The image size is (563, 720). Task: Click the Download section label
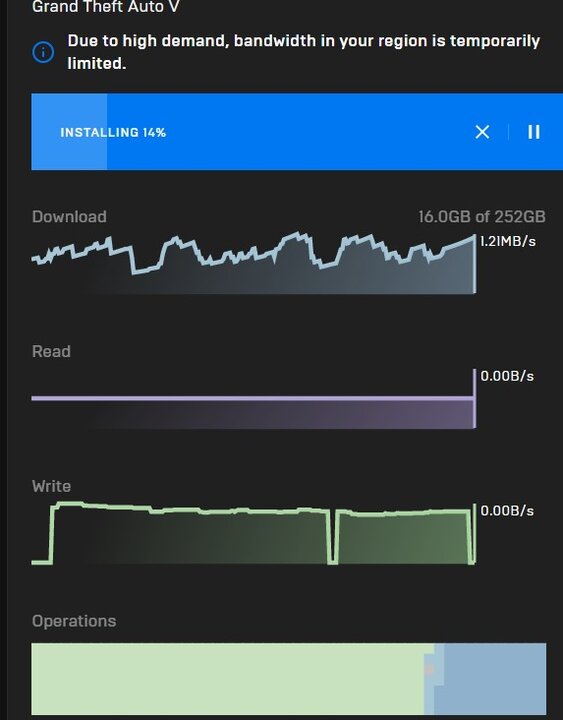pyautogui.click(x=69, y=216)
